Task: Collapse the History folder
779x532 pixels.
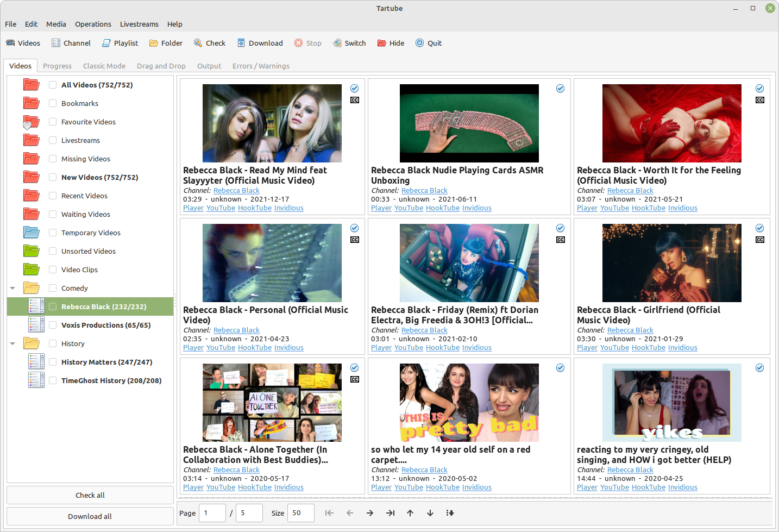Action: 12,343
